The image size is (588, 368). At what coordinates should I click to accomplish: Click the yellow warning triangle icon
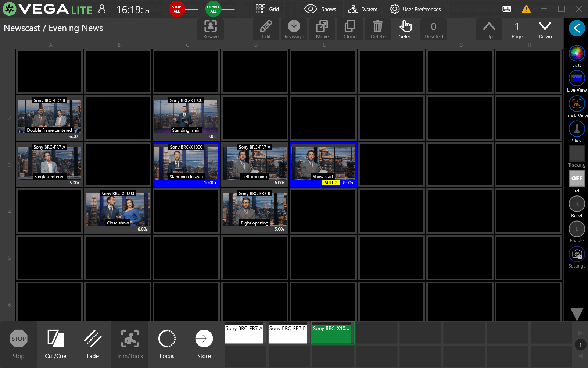[526, 9]
